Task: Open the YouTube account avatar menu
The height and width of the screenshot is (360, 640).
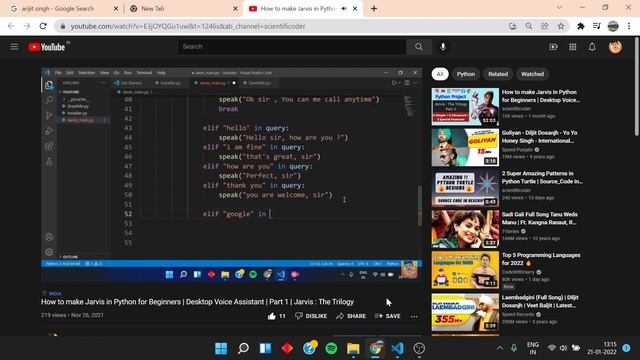Action: (615, 47)
